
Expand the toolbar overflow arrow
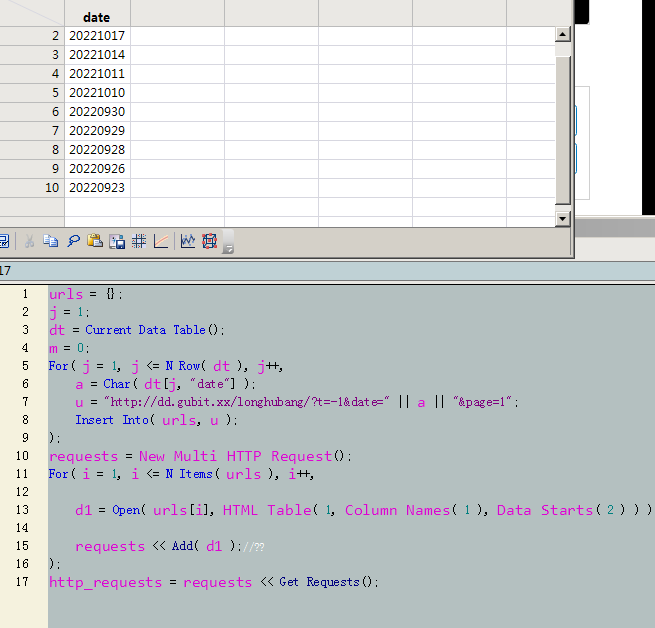[x=228, y=247]
